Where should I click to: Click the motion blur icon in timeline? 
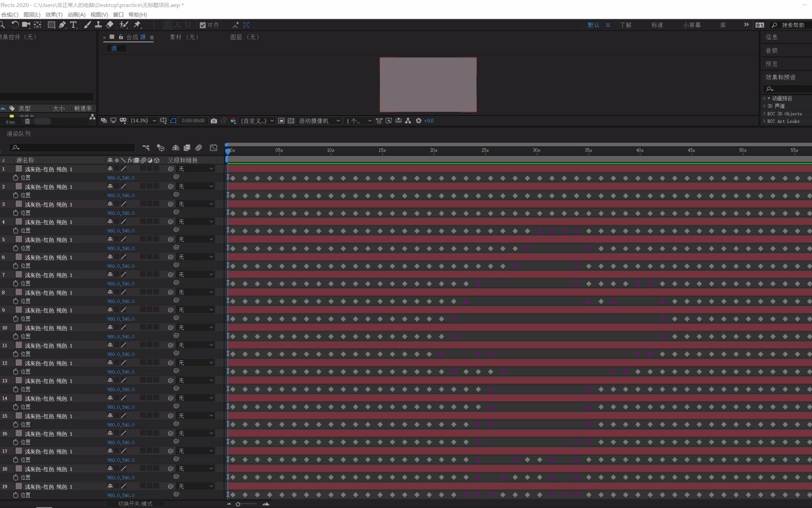199,148
